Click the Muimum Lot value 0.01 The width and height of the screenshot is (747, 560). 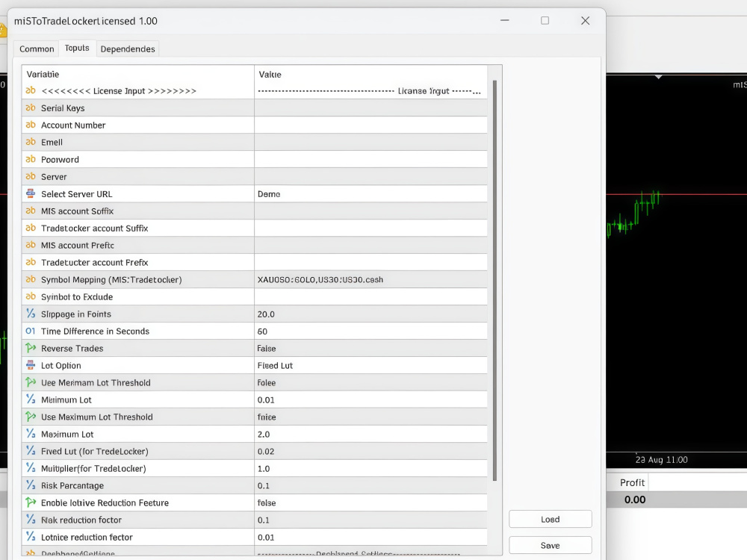click(266, 399)
